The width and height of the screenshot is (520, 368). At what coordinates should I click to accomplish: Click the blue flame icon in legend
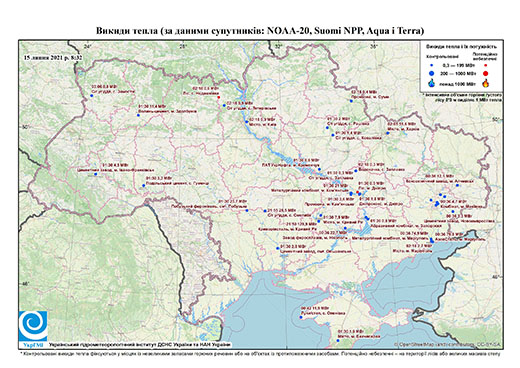pyautogui.click(x=432, y=83)
